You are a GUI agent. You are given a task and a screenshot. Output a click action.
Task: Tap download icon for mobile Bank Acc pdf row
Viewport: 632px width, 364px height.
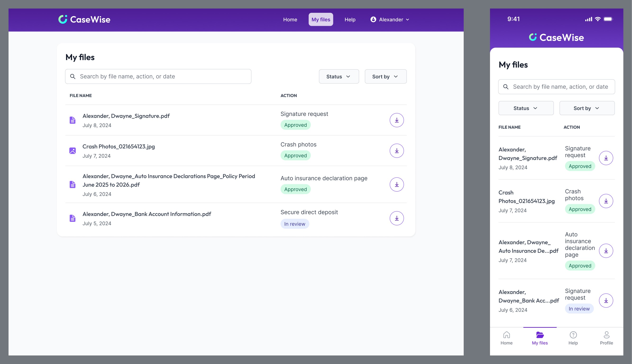tap(606, 300)
